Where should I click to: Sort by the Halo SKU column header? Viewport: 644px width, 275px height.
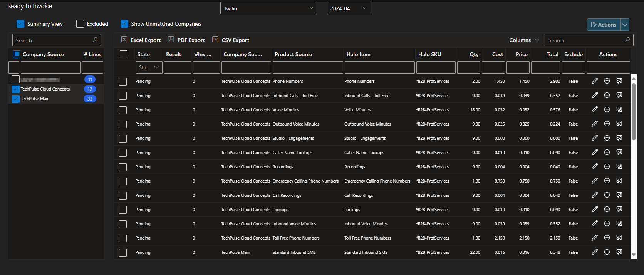coord(429,54)
